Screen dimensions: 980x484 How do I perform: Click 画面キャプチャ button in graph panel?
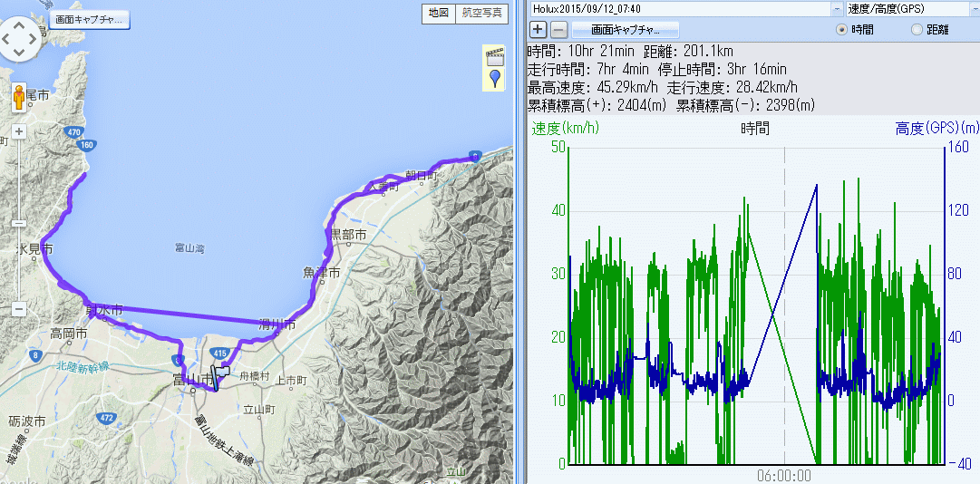[x=625, y=29]
